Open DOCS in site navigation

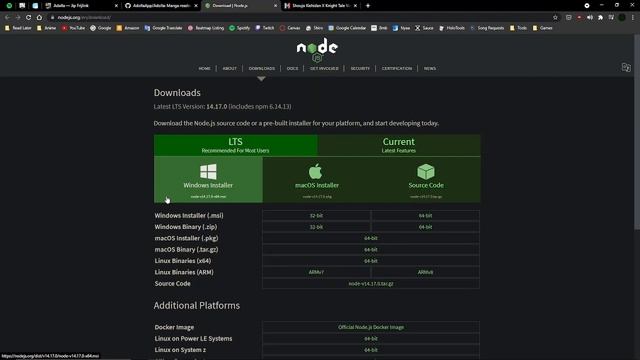[x=292, y=69]
